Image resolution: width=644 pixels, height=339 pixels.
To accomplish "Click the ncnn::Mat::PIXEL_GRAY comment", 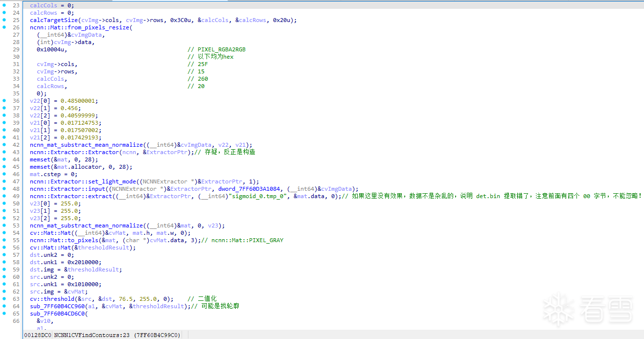I will pyautogui.click(x=242, y=240).
